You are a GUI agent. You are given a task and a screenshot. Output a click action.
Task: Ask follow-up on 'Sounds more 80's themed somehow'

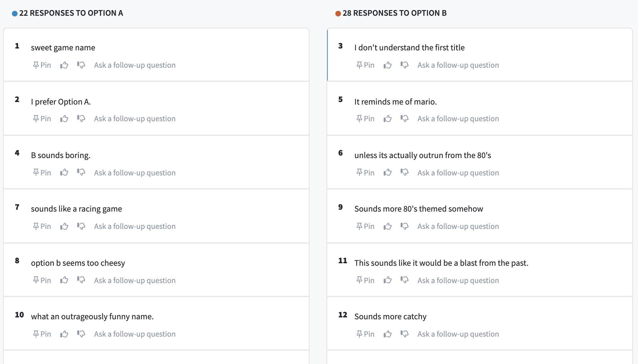[458, 226]
